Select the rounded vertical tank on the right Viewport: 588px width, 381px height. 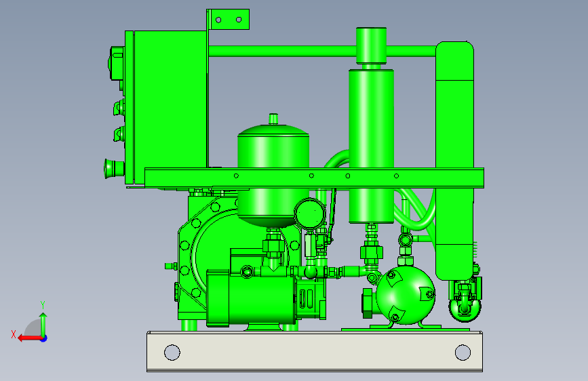[x=455, y=161]
